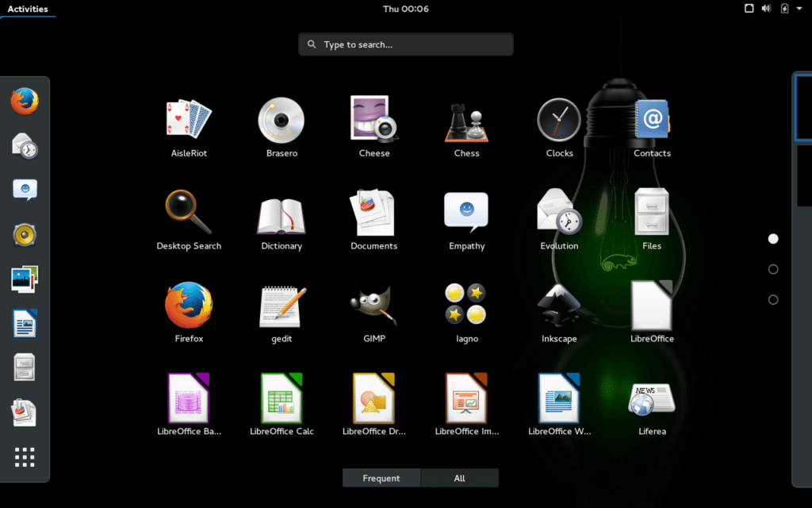Open LibreOffice Calc spreadsheet
This screenshot has height=508, width=812.
[x=281, y=397]
